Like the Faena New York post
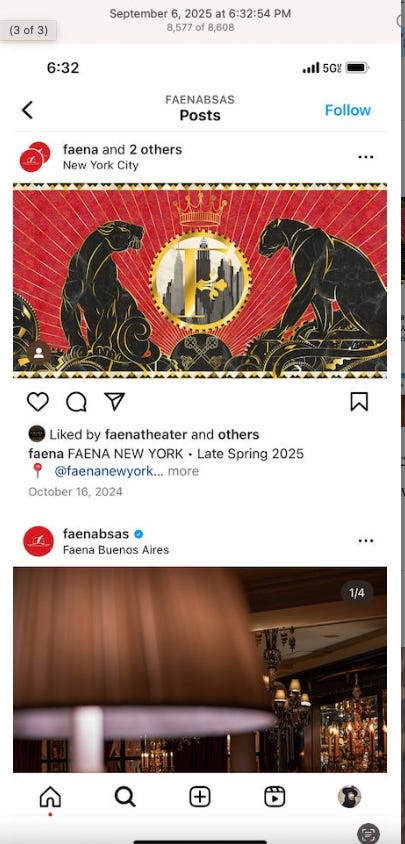405x844 pixels. 38,402
